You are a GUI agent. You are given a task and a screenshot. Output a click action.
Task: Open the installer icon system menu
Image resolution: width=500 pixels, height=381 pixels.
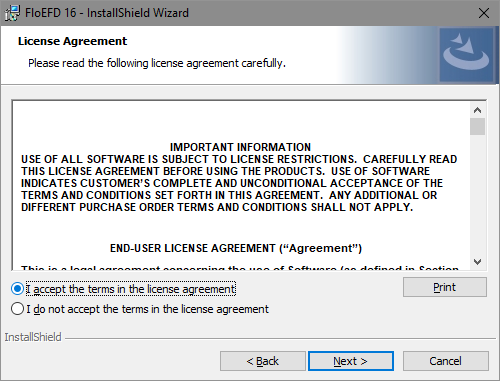12,13
